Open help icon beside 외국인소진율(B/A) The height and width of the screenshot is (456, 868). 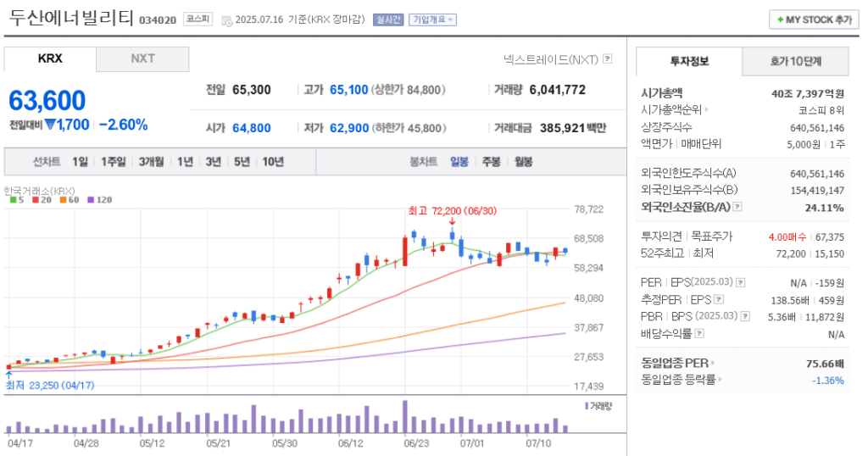pos(737,207)
